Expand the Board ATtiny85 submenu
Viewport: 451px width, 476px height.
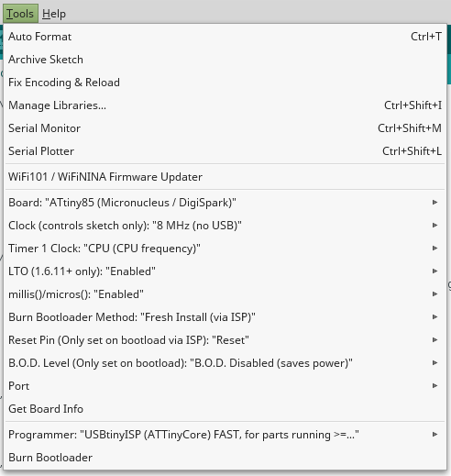click(225, 203)
